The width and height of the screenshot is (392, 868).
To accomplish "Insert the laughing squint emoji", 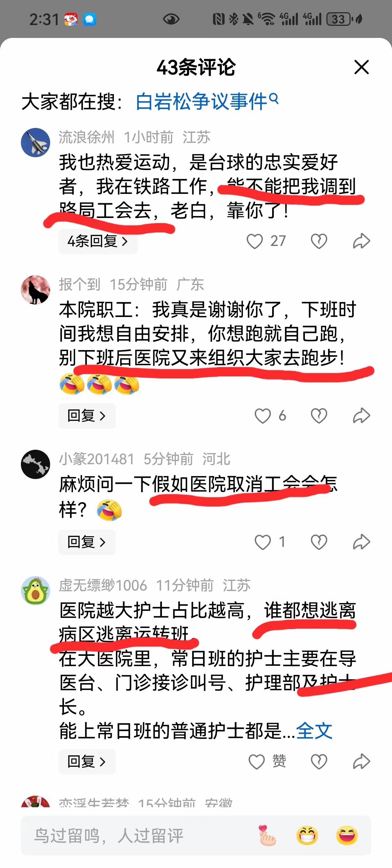I will click(347, 836).
